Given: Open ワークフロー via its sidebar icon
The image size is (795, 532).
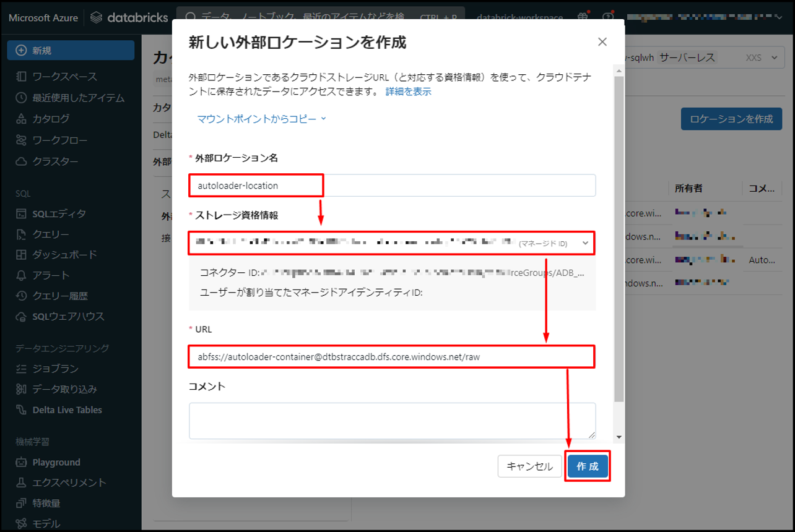Looking at the screenshot, I should 22,140.
